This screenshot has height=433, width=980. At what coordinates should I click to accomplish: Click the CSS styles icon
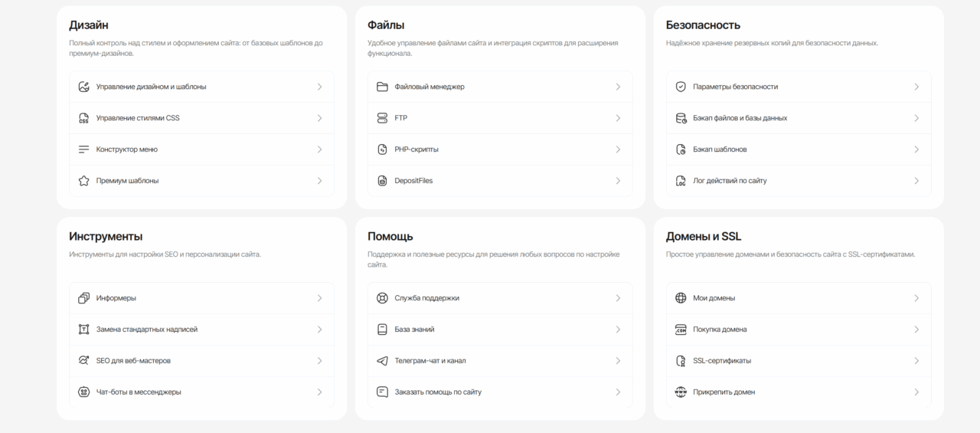point(84,118)
